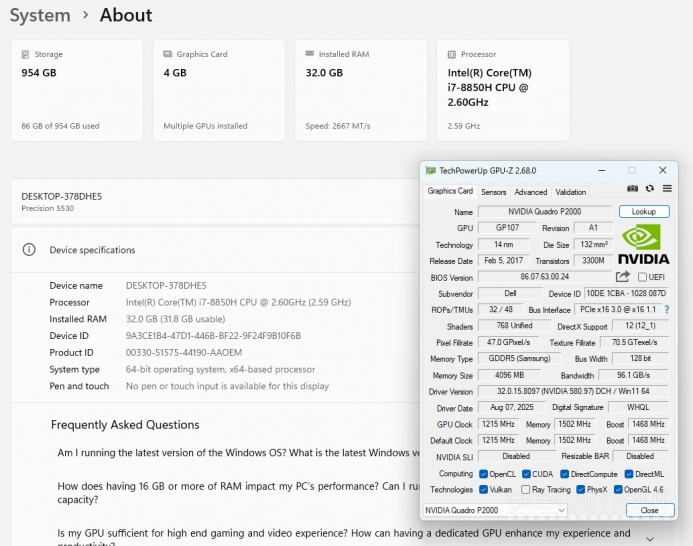
Task: Click the Subvendor value Dell
Action: [510, 294]
